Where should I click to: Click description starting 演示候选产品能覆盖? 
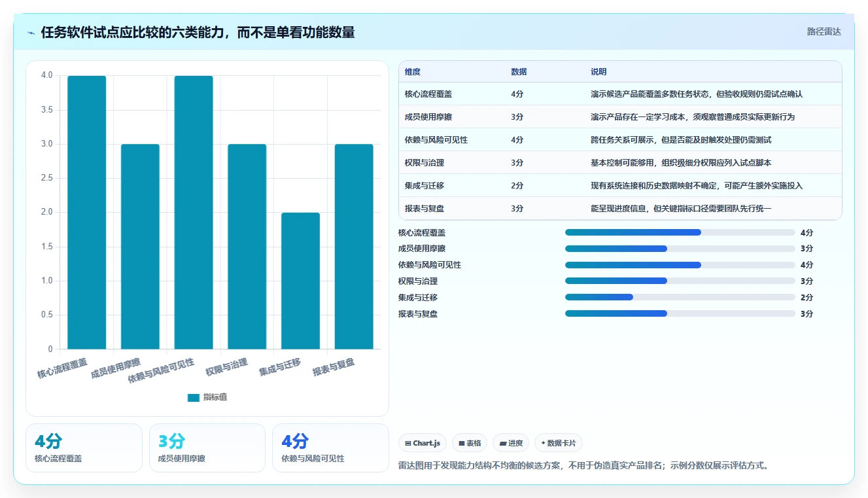[x=697, y=94]
